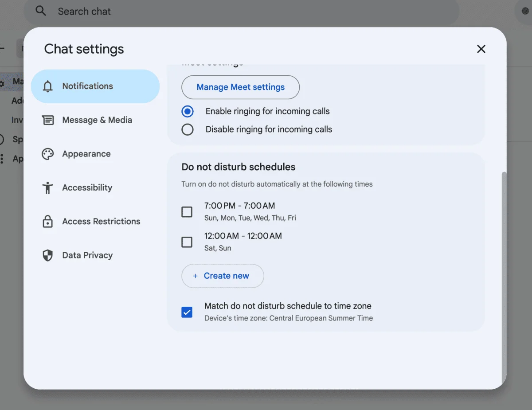The height and width of the screenshot is (410, 532).
Task: Enable the 7:00 PM weekday schedule checkbox
Action: point(187,211)
